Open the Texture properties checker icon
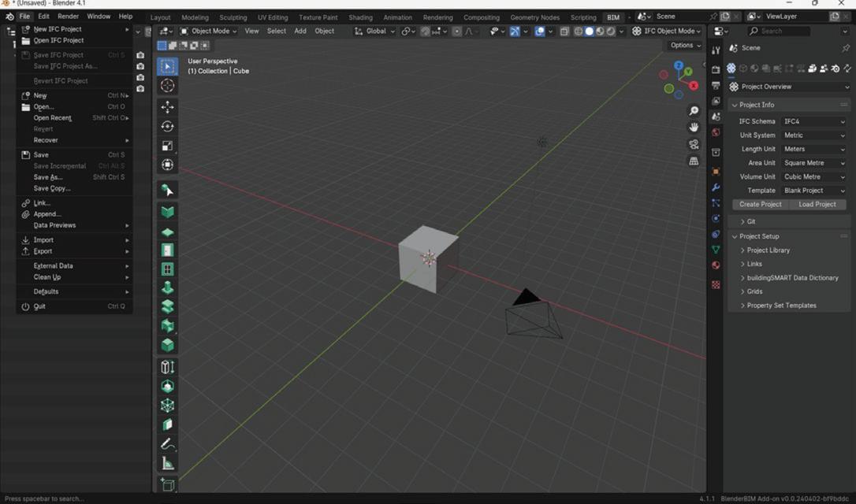Screen dimensions: 856x504 pos(716,285)
